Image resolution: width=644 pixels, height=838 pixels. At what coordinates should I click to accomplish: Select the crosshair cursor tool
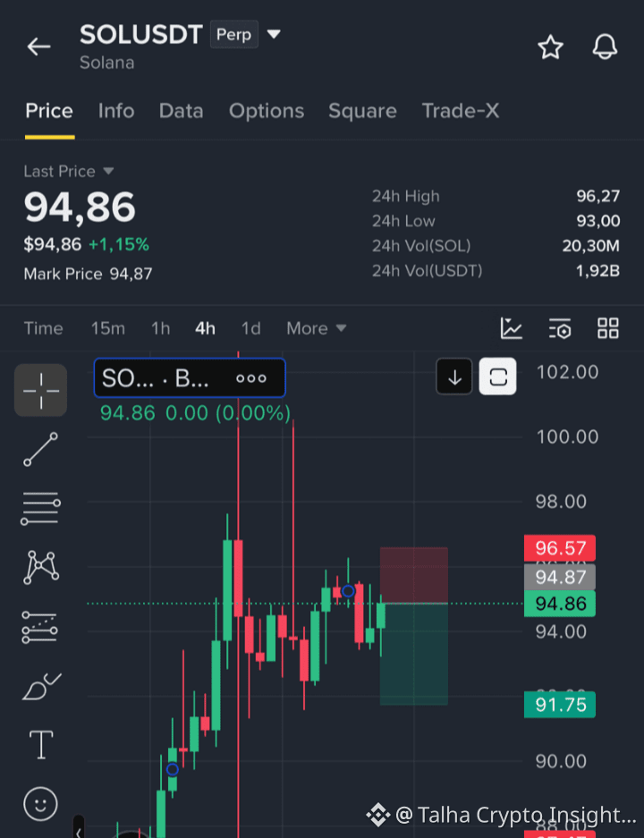click(x=40, y=390)
